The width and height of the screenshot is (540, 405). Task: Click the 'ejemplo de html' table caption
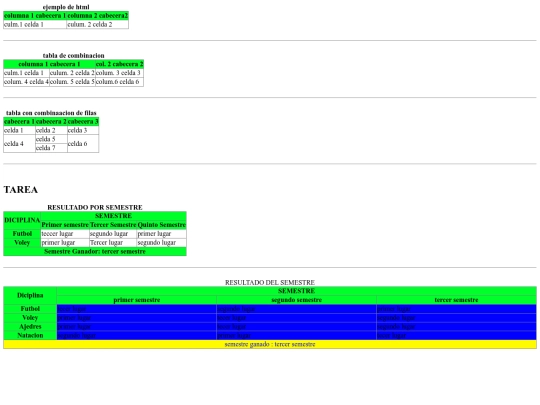[66, 7]
